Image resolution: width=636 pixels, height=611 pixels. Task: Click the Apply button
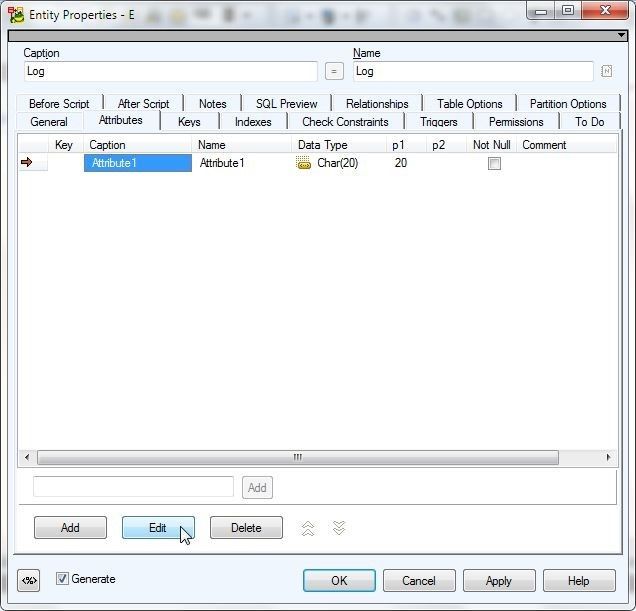click(x=499, y=581)
